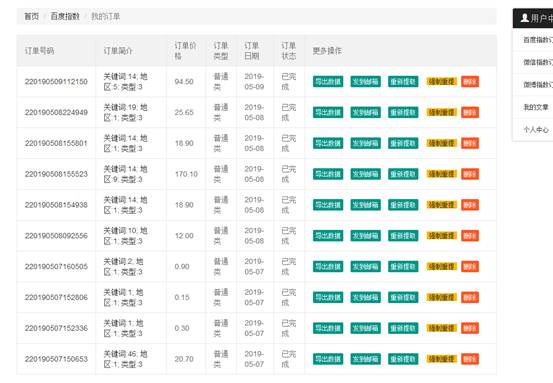
Task: Delete order 220190508092556
Action: tap(470, 236)
